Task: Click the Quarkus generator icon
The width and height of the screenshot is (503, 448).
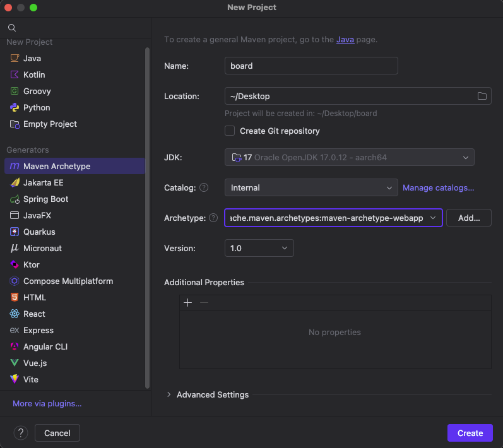Action: (x=15, y=232)
